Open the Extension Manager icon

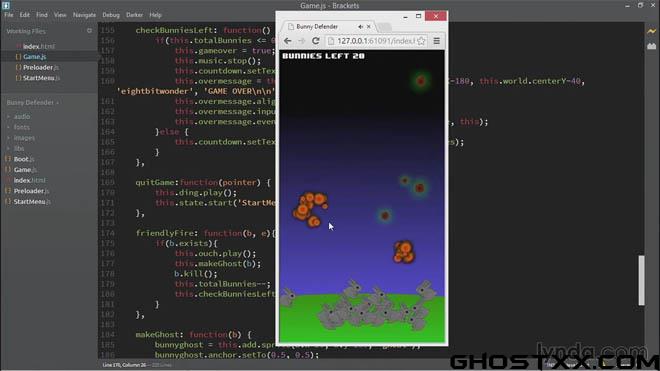coord(652,46)
